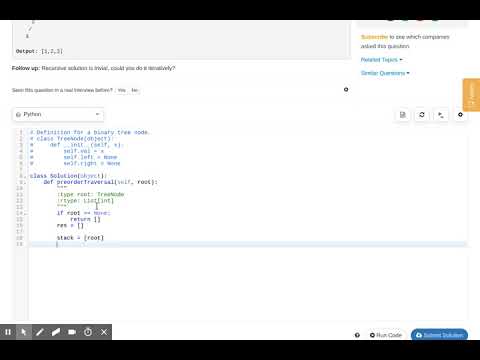
Task: Reset code with the refresh icon
Action: coord(422,115)
